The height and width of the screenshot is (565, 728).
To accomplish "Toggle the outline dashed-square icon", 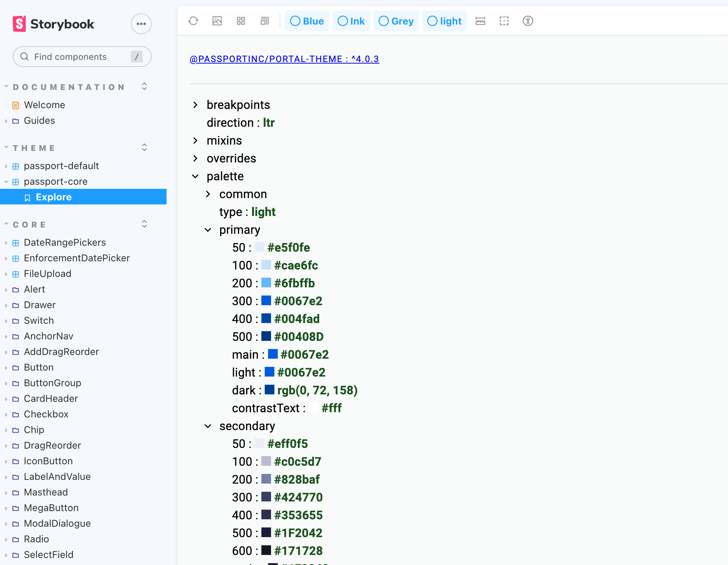I will point(504,21).
